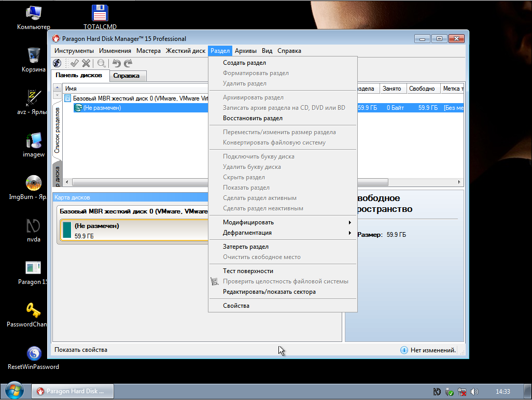The image size is (532, 400).
Task: Sort the list by the Свободно column header
Action: coord(423,89)
